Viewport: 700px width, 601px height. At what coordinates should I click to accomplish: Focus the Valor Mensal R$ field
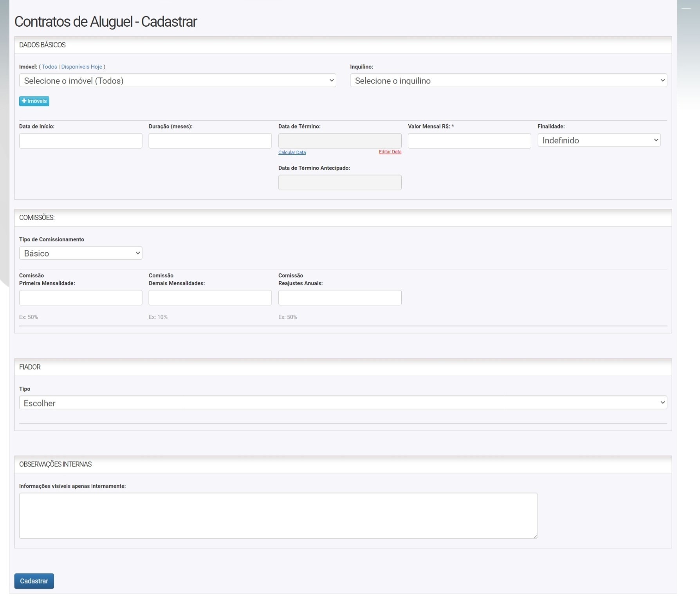469,141
